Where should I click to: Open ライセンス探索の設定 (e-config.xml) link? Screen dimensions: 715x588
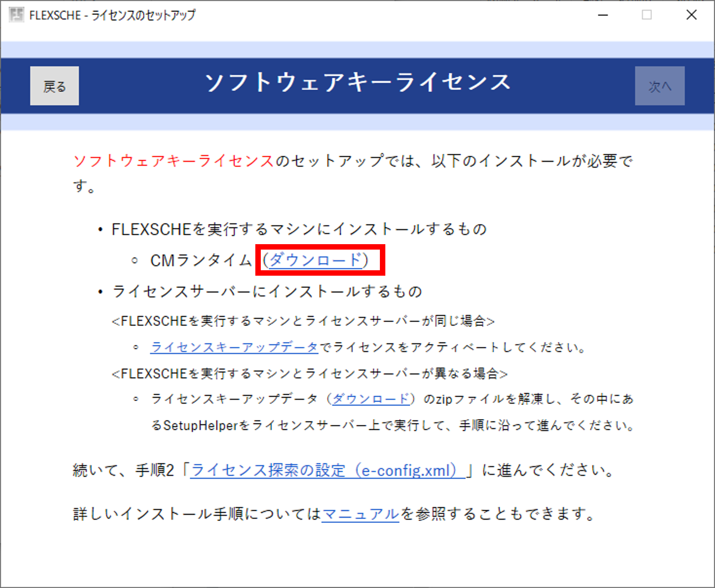pyautogui.click(x=327, y=470)
